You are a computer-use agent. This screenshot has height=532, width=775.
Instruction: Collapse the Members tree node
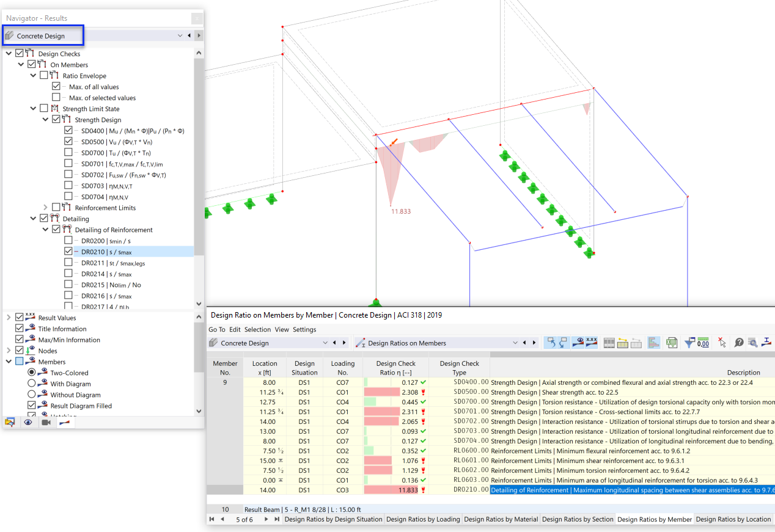point(9,362)
